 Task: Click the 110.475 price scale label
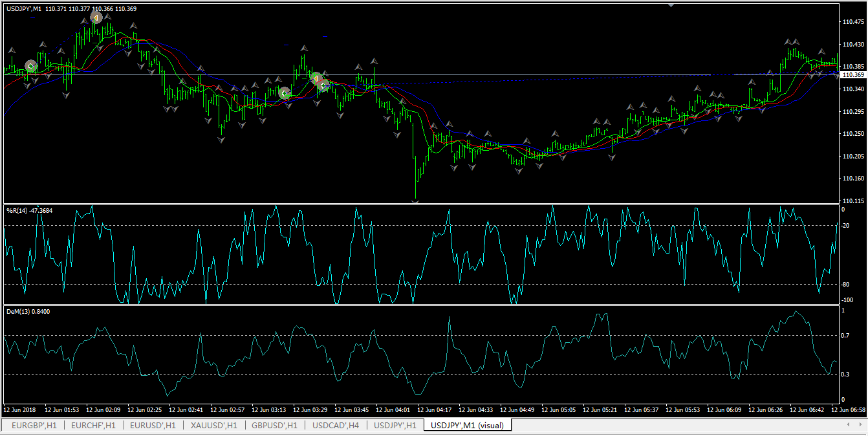click(853, 22)
